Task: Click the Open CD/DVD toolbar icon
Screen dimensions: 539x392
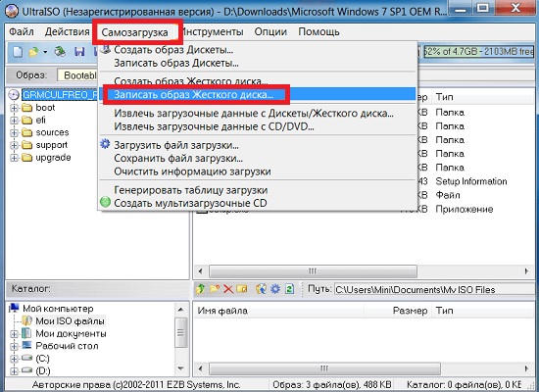Action: click(x=60, y=52)
